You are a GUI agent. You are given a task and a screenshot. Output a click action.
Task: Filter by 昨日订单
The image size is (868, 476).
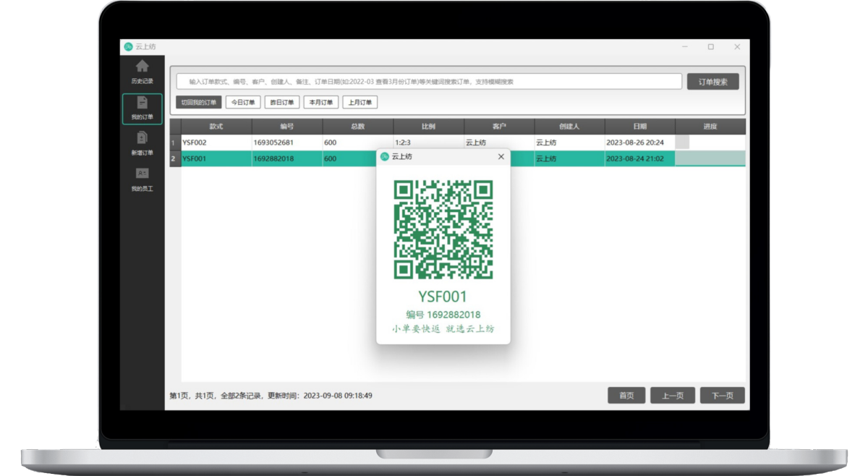click(x=282, y=103)
